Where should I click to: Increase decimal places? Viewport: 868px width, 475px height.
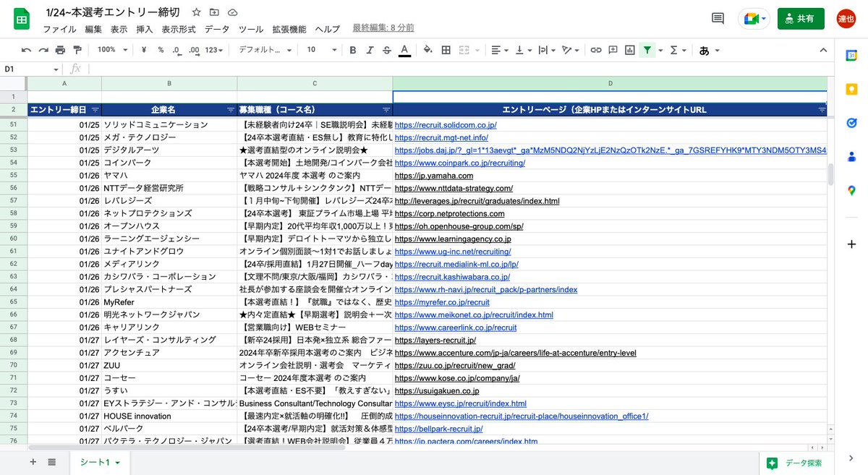(x=193, y=50)
